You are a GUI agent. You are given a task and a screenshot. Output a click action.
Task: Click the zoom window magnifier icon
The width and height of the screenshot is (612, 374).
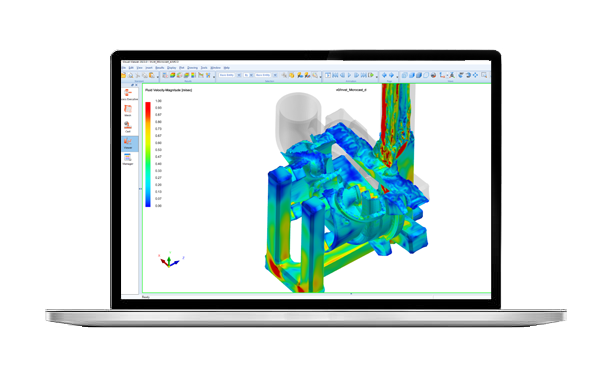pos(484,75)
